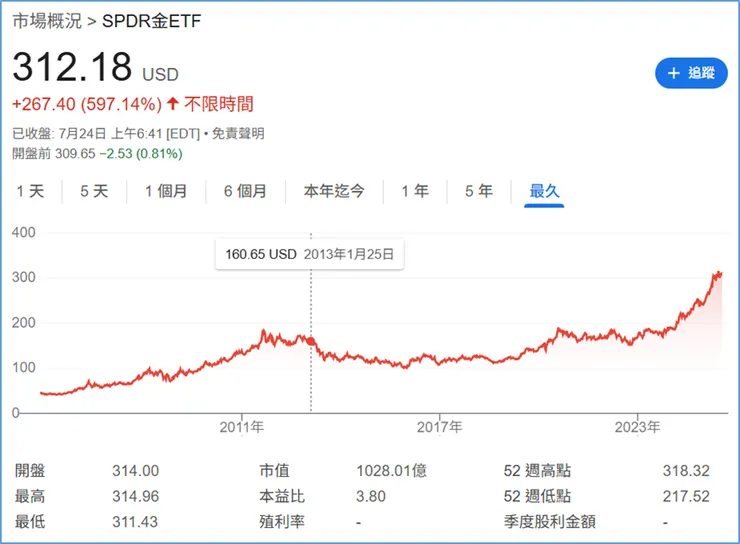Click the 2017年 axis label

click(x=439, y=427)
